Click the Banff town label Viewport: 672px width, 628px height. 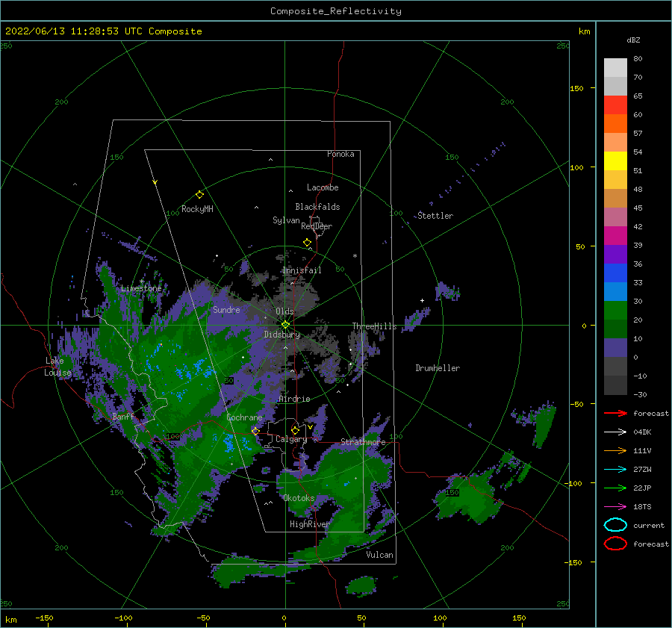(123, 417)
